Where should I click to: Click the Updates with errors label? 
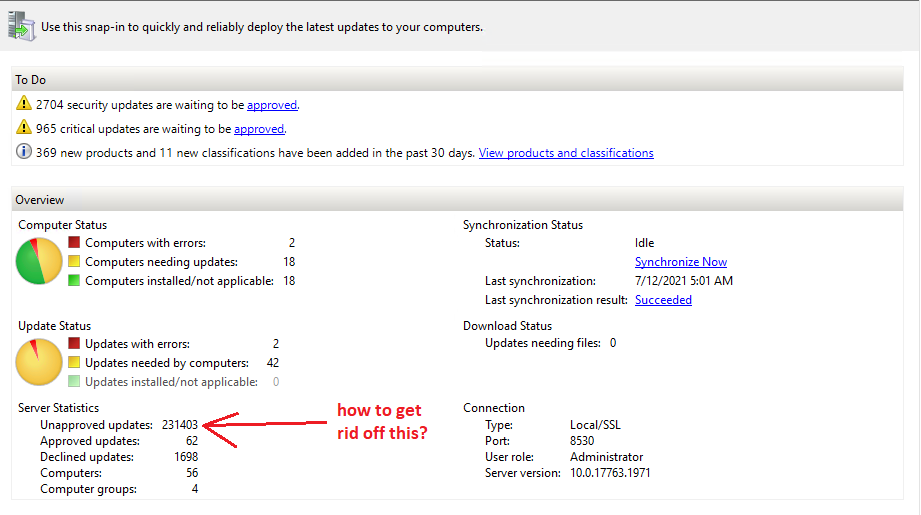(x=137, y=344)
